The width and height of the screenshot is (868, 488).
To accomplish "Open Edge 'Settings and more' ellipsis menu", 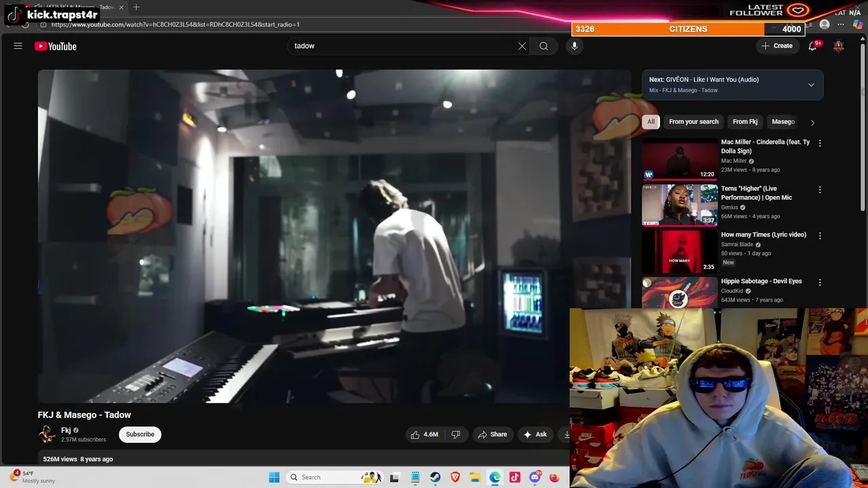I will point(841,24).
